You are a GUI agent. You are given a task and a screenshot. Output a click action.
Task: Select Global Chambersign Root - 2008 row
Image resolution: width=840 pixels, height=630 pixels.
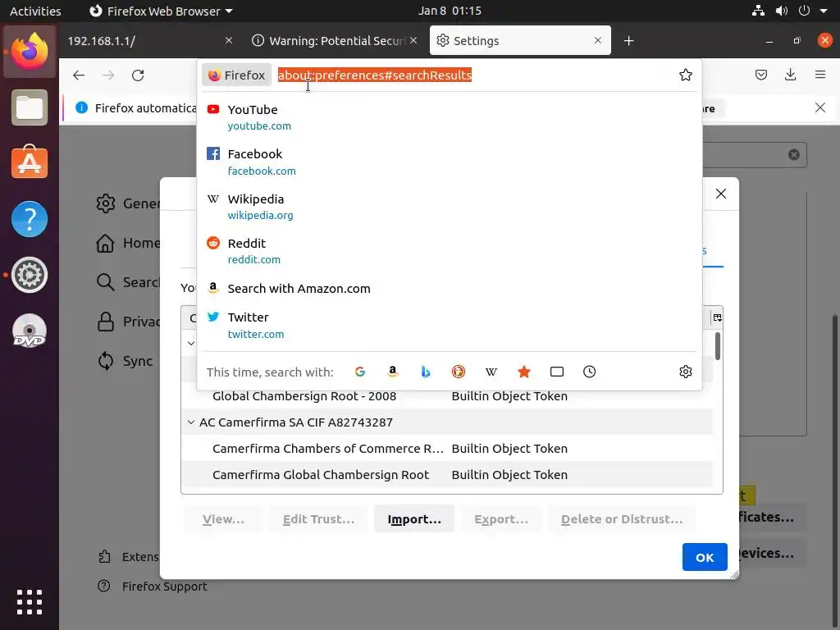447,396
